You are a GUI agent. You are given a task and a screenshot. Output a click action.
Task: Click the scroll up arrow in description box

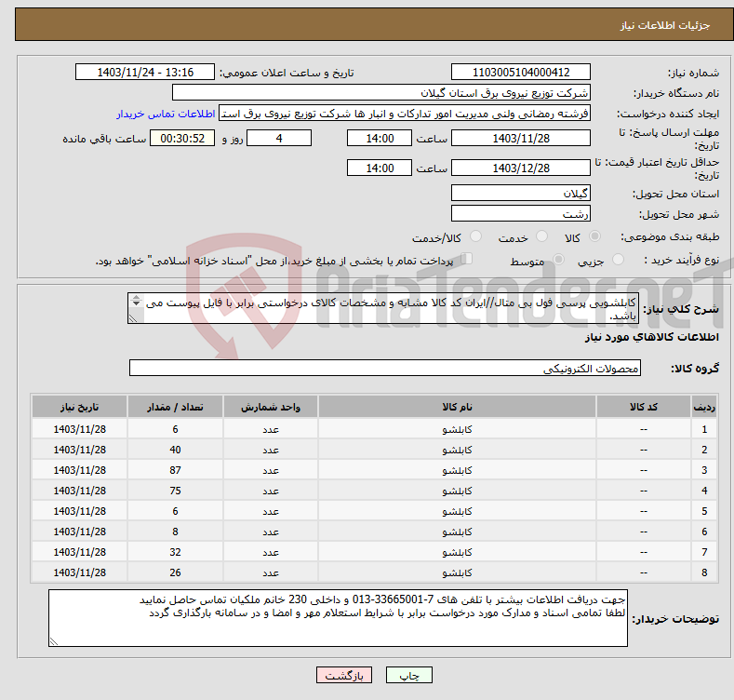click(136, 297)
